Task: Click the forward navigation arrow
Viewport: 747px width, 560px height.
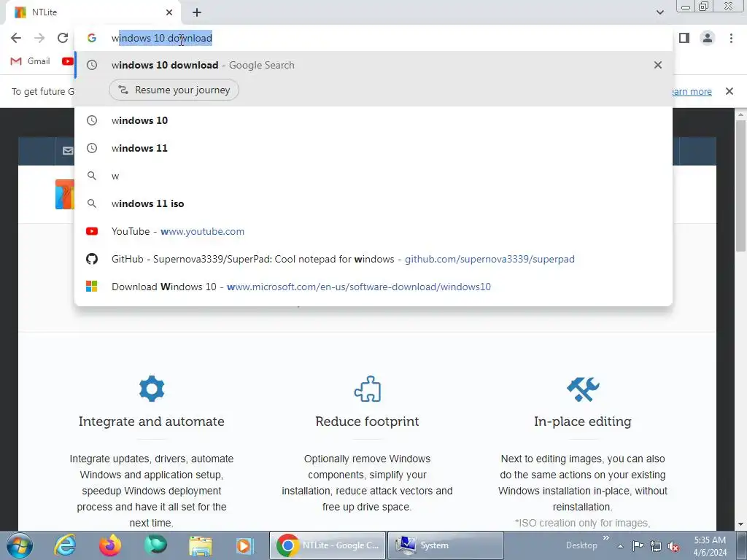Action: 39,38
